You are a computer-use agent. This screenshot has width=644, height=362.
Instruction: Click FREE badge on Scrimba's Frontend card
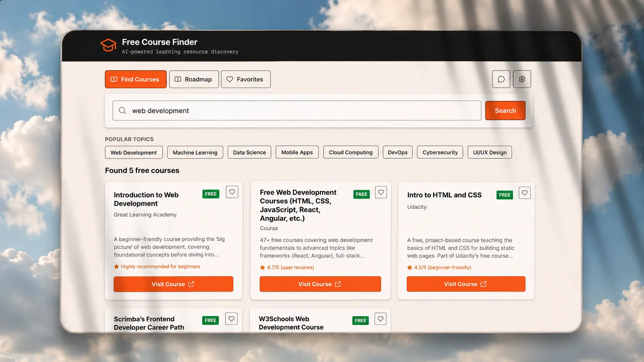point(210,320)
